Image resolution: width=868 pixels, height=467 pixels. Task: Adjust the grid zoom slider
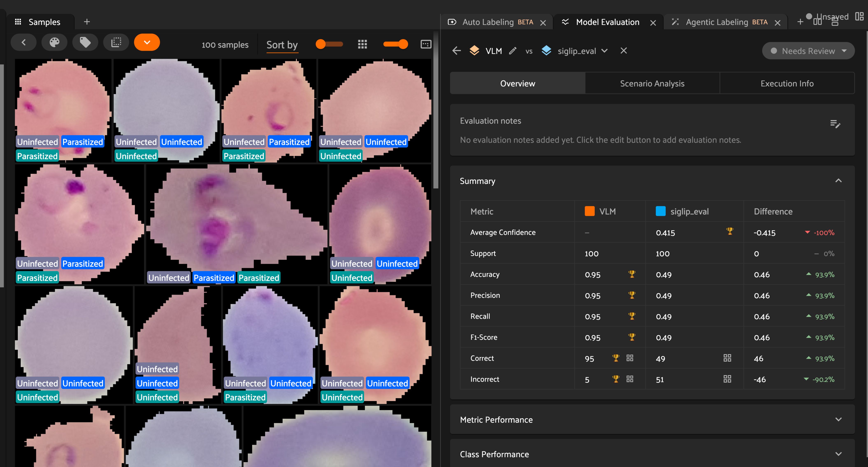(396, 44)
